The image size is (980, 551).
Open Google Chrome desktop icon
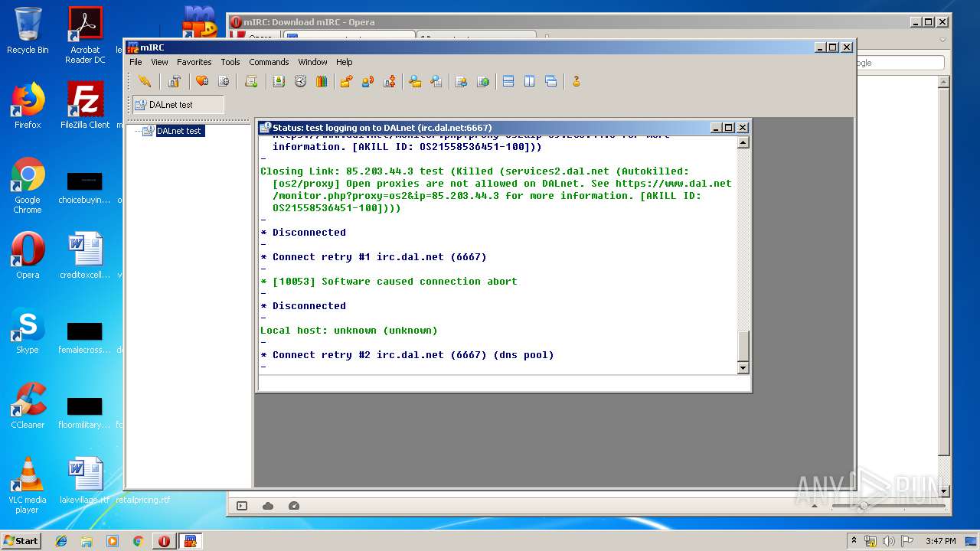coord(28,185)
